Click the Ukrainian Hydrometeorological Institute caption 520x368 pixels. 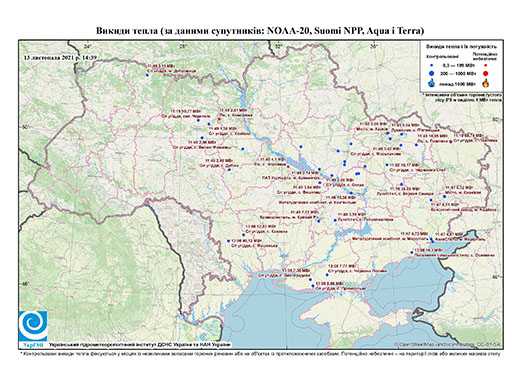tap(140, 344)
